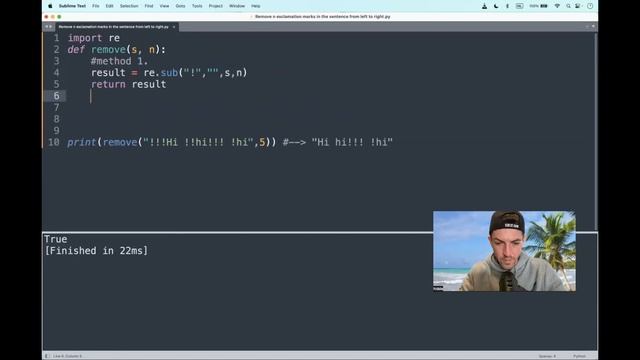Click line number 6 in gutter
The height and width of the screenshot is (360, 640).
pyautogui.click(x=56, y=96)
